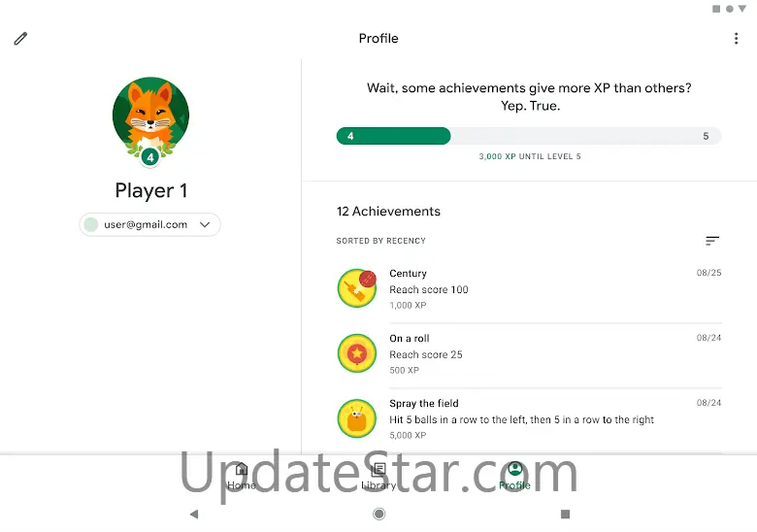Tap the Android back navigation button
This screenshot has width=757, height=532.
tap(194, 515)
